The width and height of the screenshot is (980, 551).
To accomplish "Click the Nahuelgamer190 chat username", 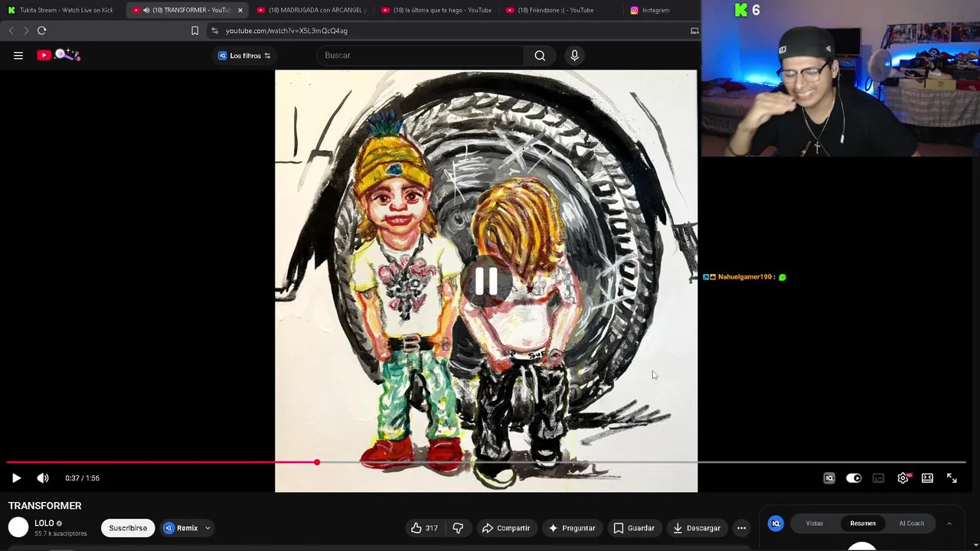I will point(746,277).
